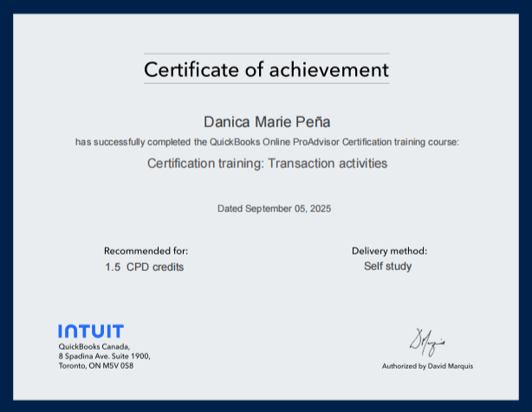The height and width of the screenshot is (412, 532).
Task: Click "Certification training: Transaction activities" course title
Action: point(268,164)
